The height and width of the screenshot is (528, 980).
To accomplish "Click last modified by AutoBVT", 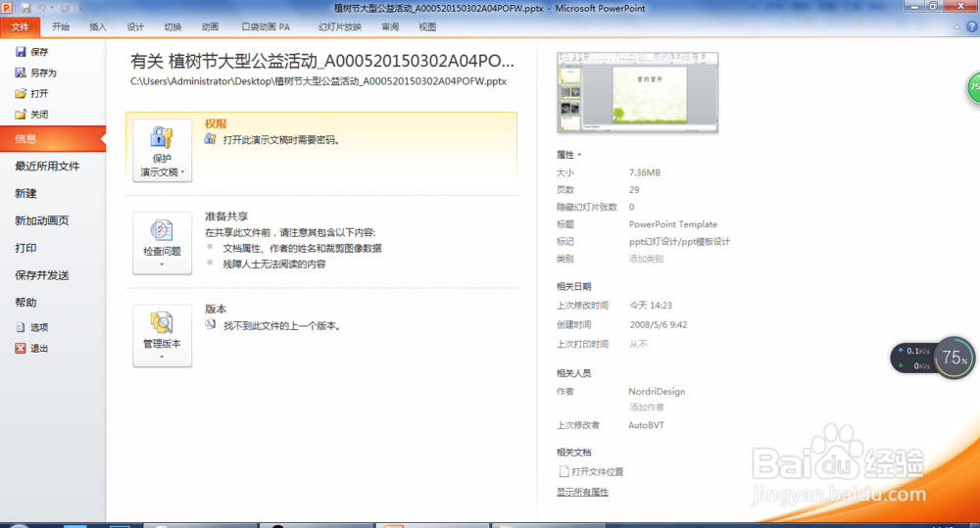I will 646,425.
